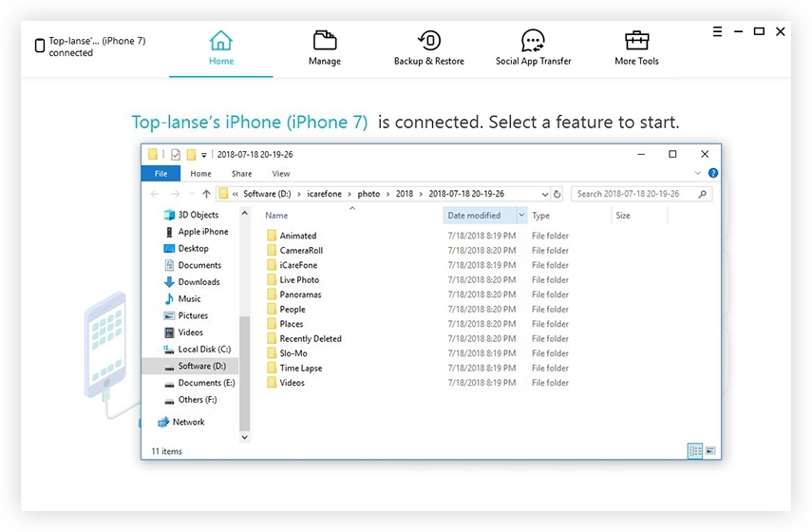Switch to Explorer Share ribbon tab
Screen dimensions: 812x532
click(x=241, y=174)
